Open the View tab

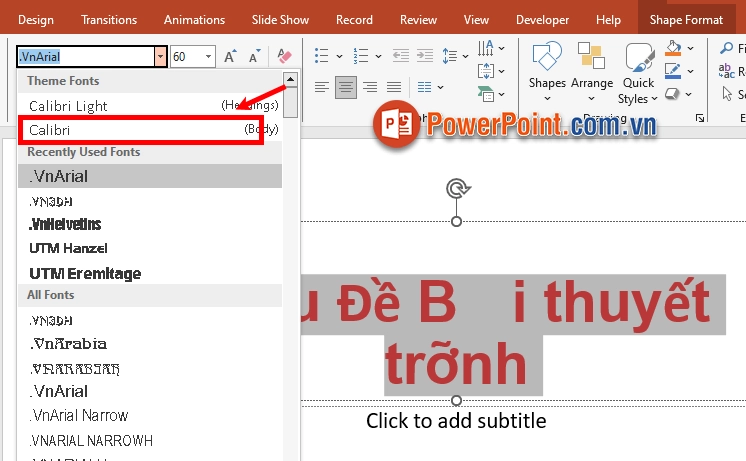(x=476, y=20)
